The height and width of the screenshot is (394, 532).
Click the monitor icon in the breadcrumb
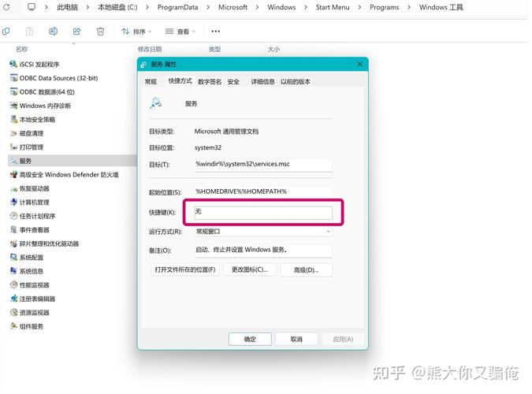pyautogui.click(x=32, y=7)
